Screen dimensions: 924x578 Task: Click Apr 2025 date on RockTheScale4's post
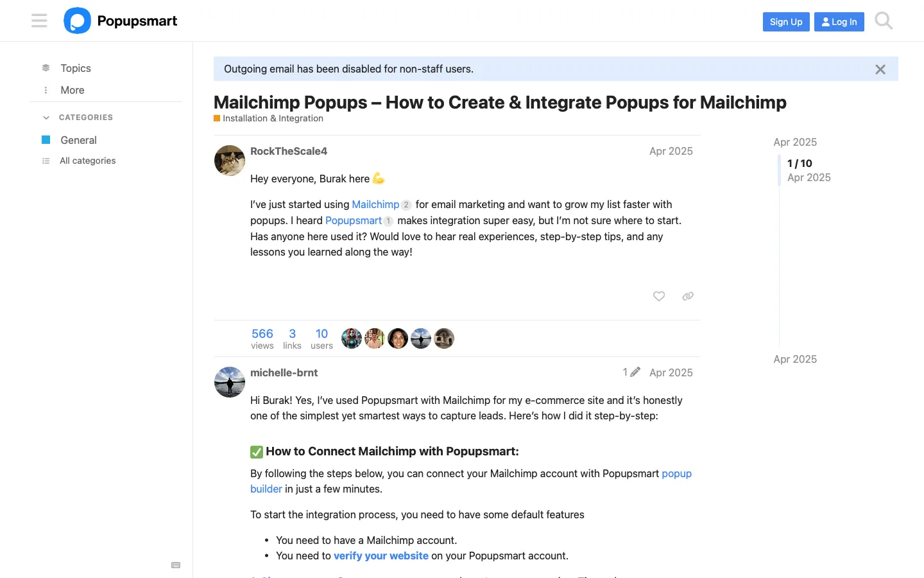coord(671,151)
